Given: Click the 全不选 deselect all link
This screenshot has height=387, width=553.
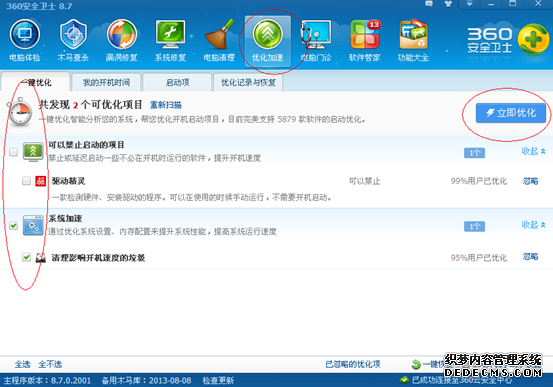Looking at the screenshot, I should pos(50,364).
